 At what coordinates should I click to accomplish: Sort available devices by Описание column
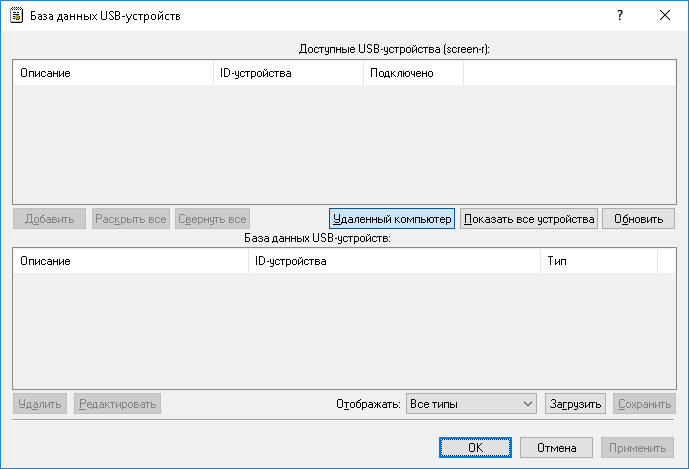(112, 74)
